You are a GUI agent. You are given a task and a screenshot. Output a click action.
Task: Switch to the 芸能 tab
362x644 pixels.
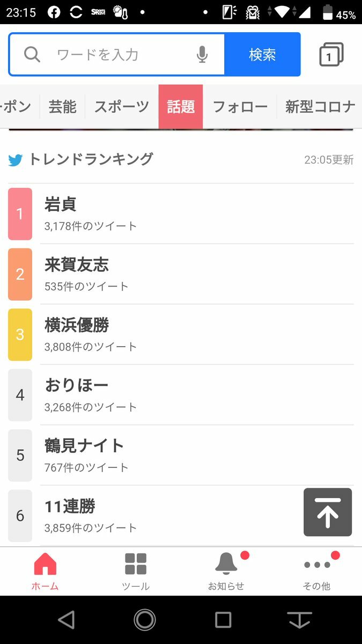point(63,107)
